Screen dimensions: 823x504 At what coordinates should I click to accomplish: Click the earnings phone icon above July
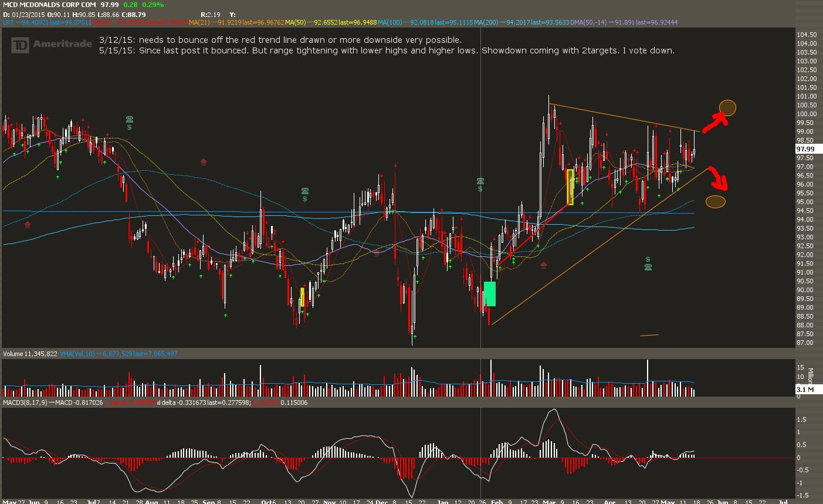click(x=129, y=119)
